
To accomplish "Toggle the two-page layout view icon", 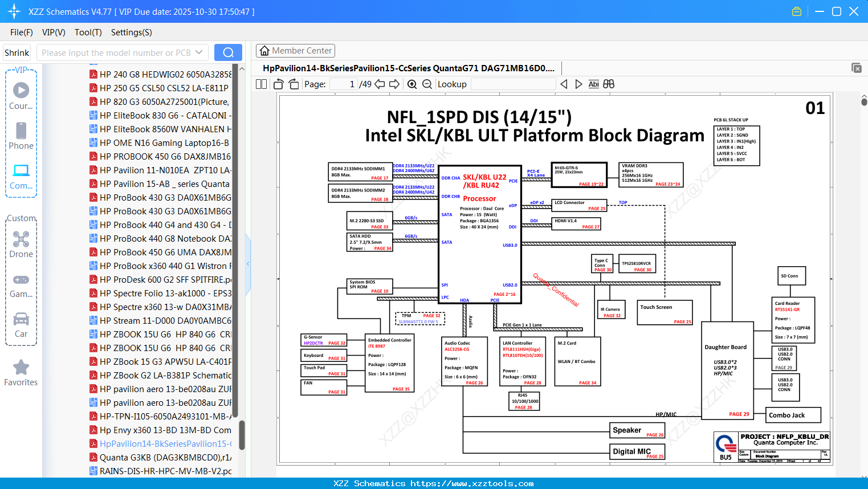I will point(261,84).
